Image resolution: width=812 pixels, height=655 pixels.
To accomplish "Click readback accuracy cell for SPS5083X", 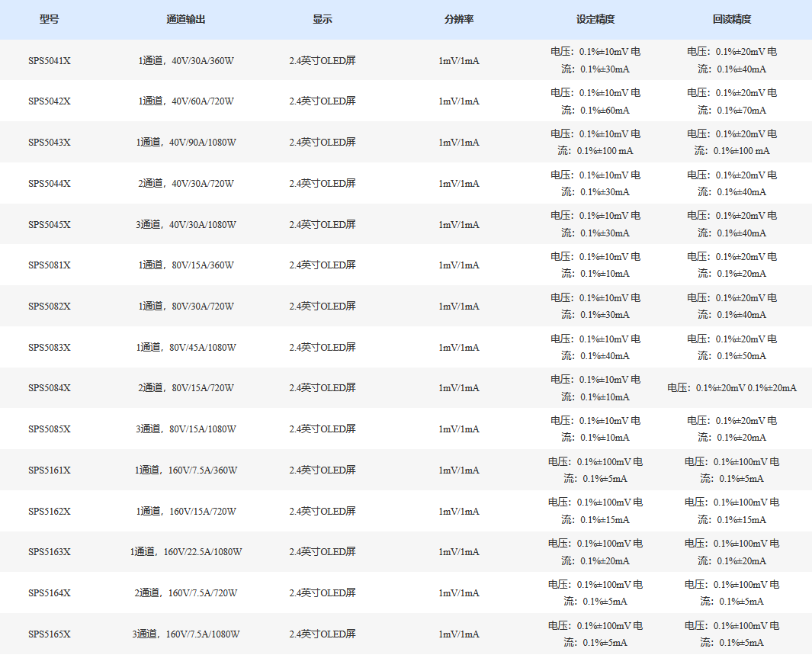I will (732, 348).
